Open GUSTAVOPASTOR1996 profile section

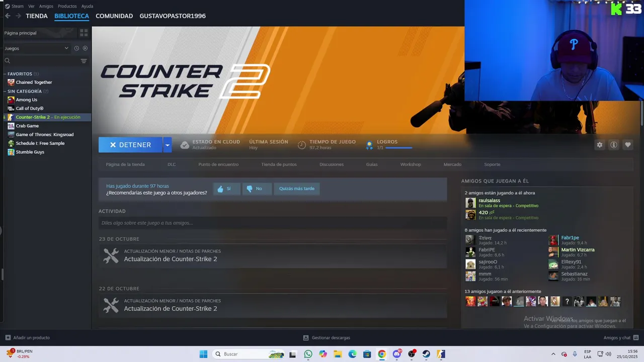[x=173, y=16]
